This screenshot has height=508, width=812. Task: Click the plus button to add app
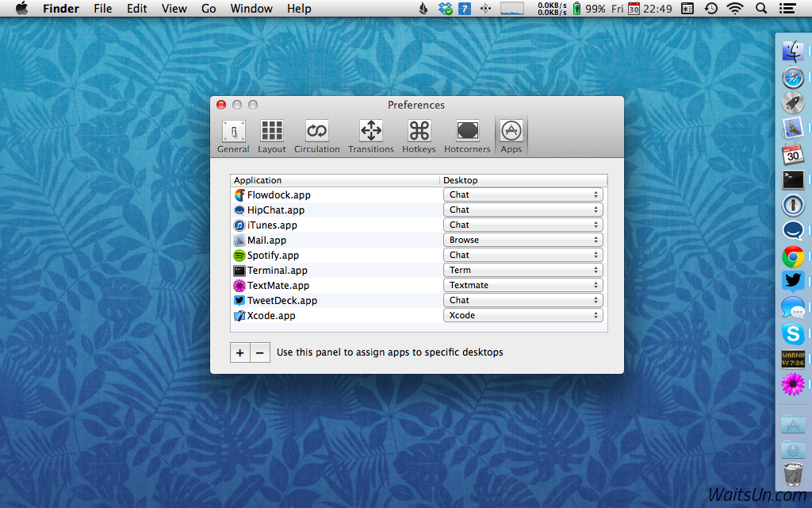point(240,353)
